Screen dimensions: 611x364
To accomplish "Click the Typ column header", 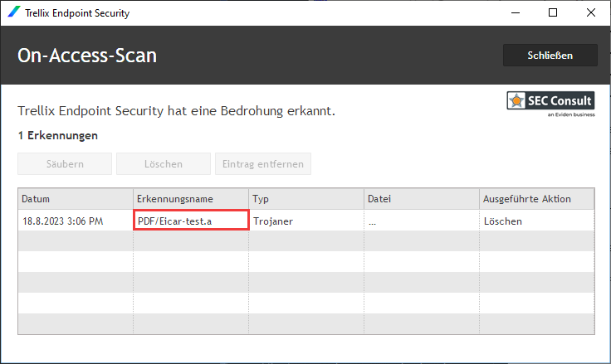I will pyautogui.click(x=306, y=199).
